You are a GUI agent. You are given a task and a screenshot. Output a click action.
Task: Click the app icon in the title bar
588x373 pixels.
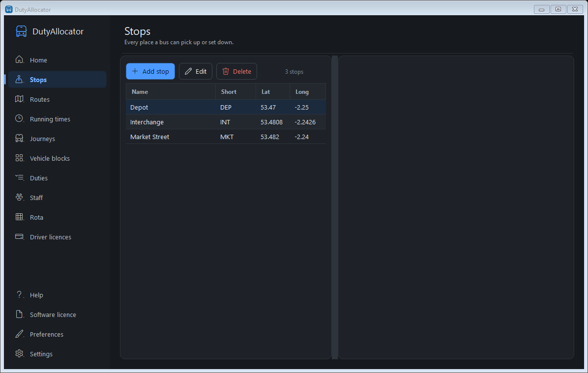(x=9, y=9)
